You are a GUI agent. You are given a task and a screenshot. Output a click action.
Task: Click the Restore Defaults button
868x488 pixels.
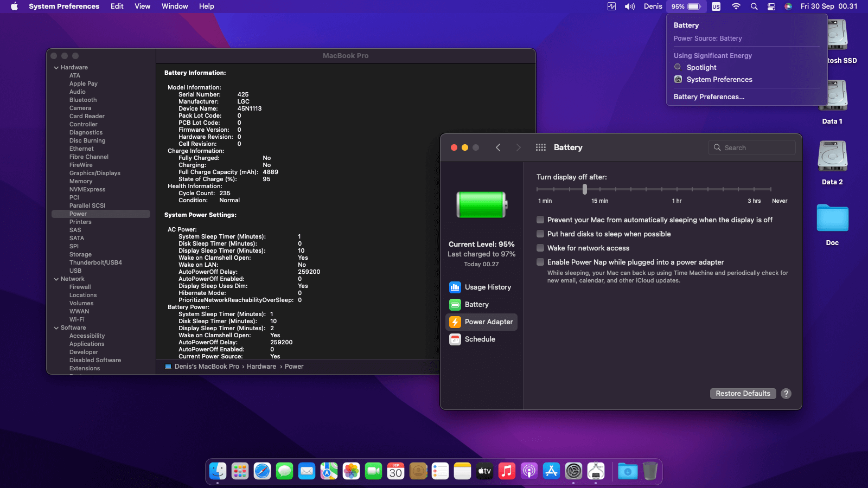(743, 394)
